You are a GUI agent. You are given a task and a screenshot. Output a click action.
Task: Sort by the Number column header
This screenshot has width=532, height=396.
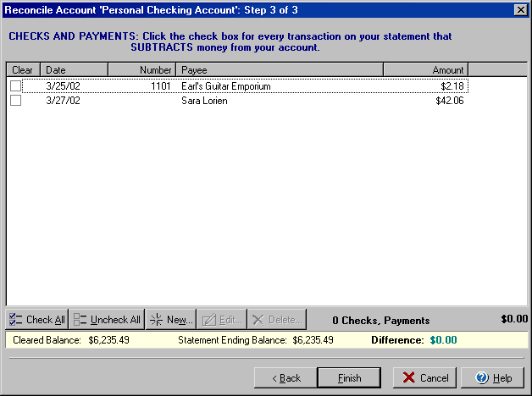141,70
